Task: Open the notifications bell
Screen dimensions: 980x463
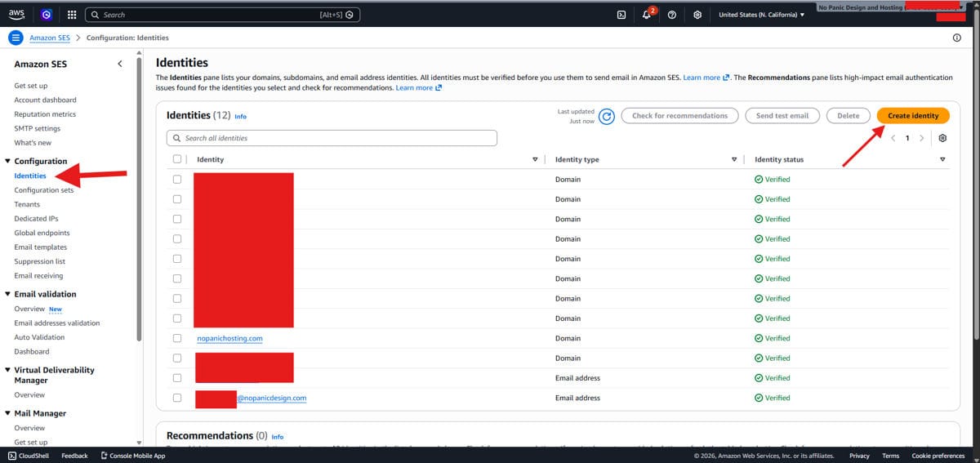Action: (647, 15)
